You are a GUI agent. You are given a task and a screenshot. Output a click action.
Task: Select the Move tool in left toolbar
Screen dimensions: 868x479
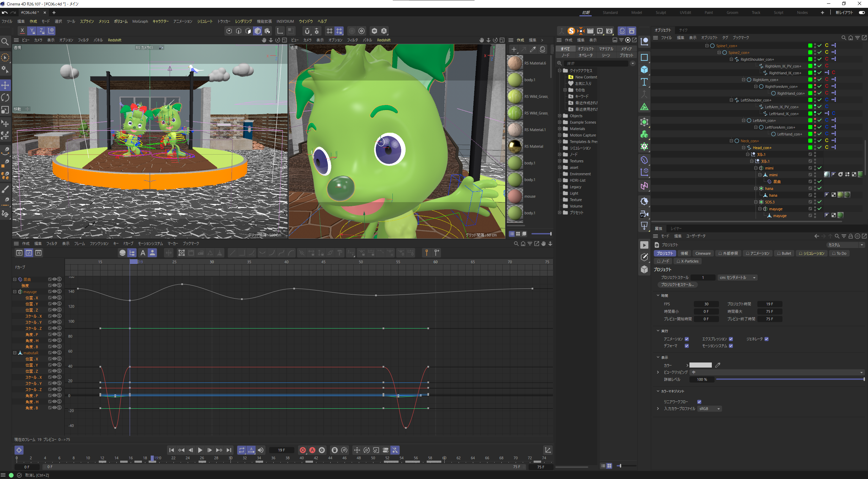5,85
